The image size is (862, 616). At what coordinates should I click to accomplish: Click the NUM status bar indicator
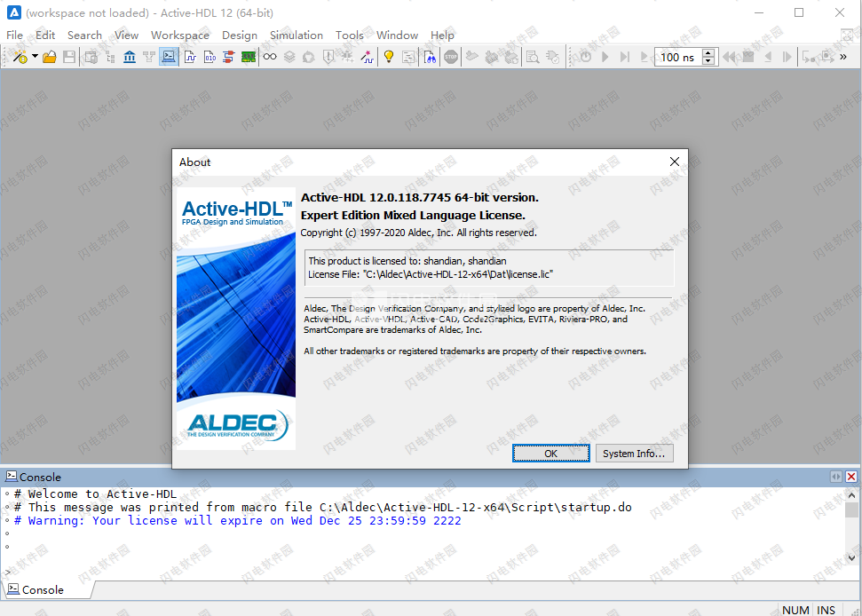coord(795,610)
